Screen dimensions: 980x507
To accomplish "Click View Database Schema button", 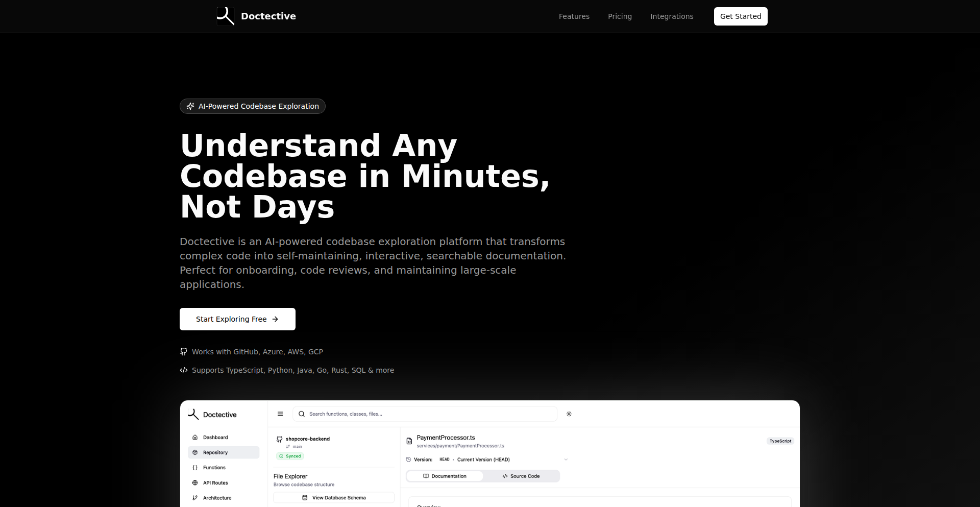I will (334, 498).
